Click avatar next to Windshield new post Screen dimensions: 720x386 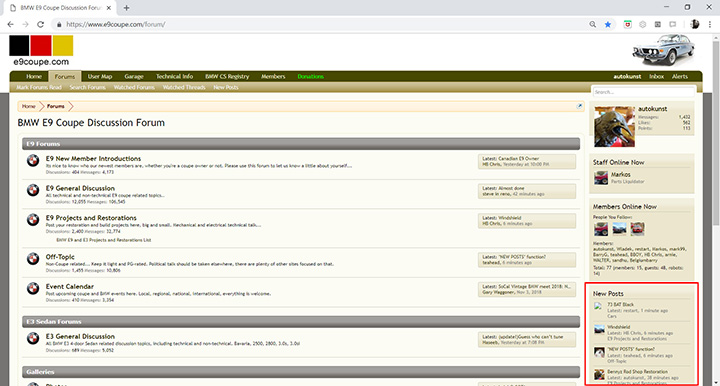coord(599,330)
